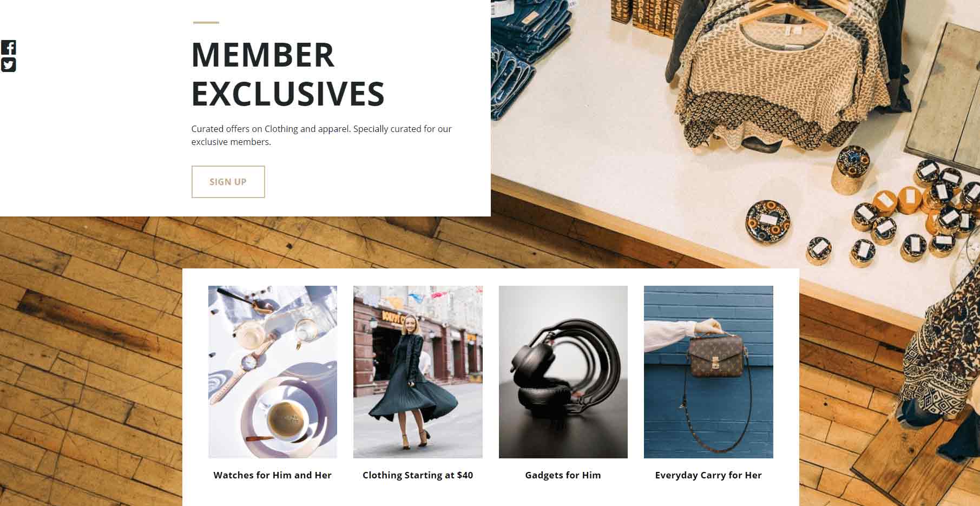Click the curated offers description paragraph
Screen dimensions: 980x506
321,135
